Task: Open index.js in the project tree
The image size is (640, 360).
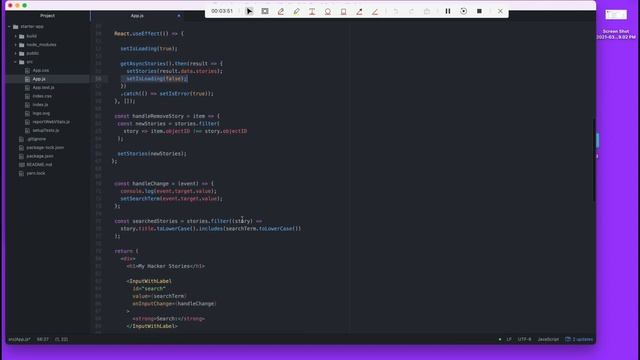Action: (40, 105)
